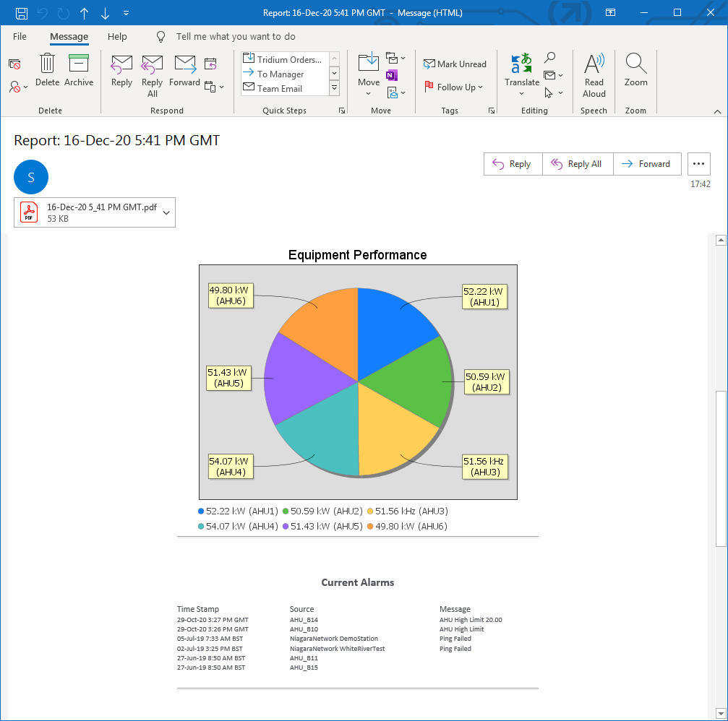Send to OneNote using the purple icon

click(x=391, y=75)
